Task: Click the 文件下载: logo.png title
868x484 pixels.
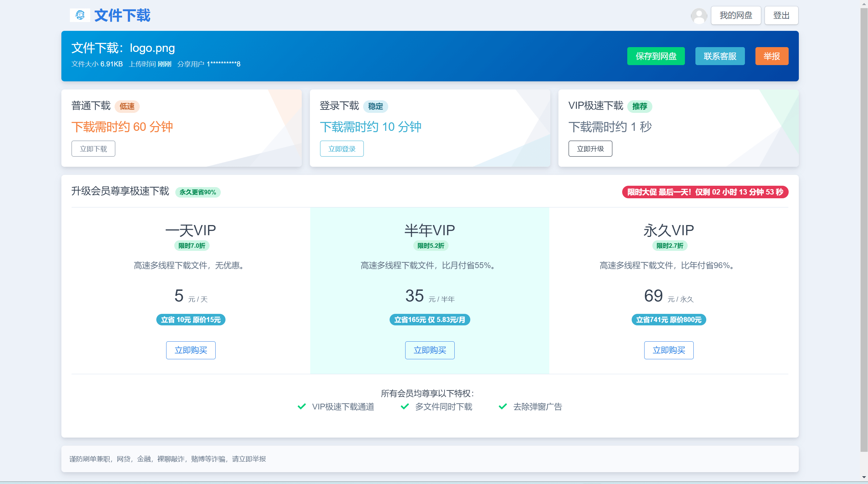Action: coord(123,48)
